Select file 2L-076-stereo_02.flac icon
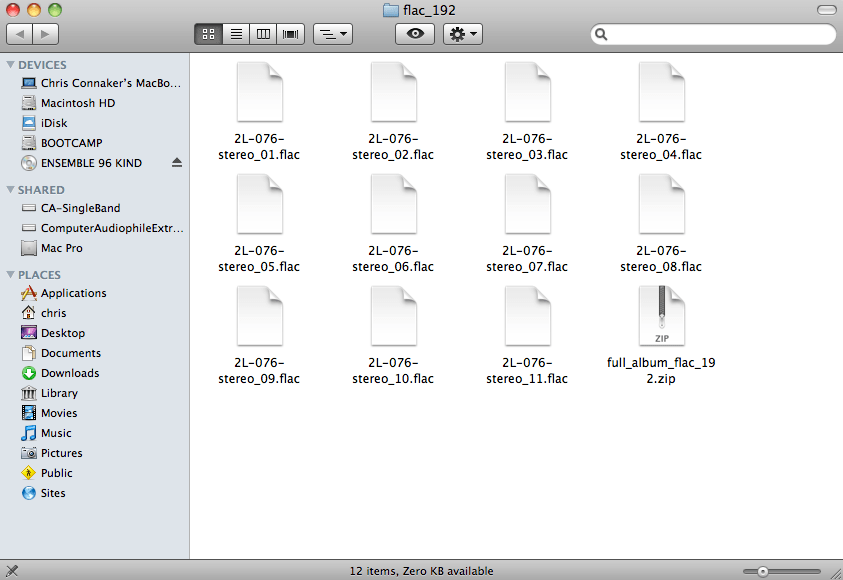 point(394,92)
